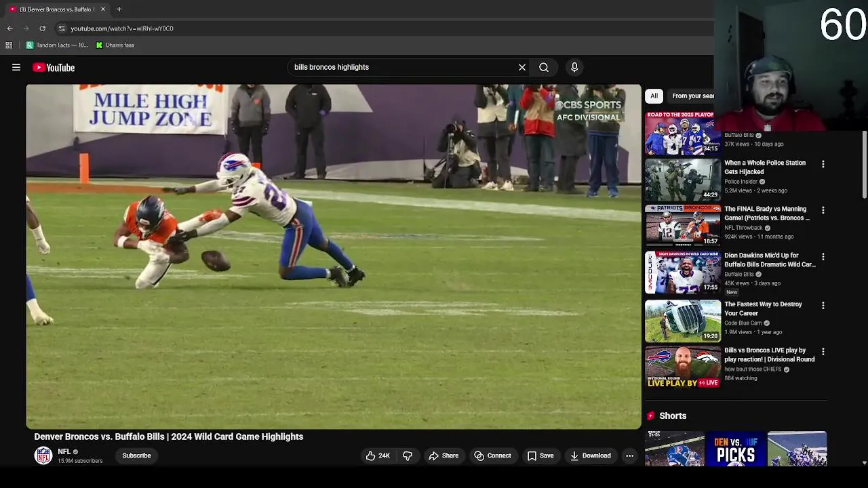
Task: Open 'Bills vs Broncos LIVE play by play' title
Action: tap(770, 354)
